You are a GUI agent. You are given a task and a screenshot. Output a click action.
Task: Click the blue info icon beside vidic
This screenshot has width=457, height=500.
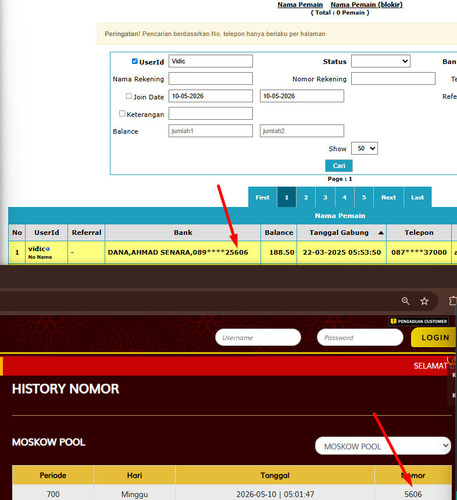[x=48, y=249]
